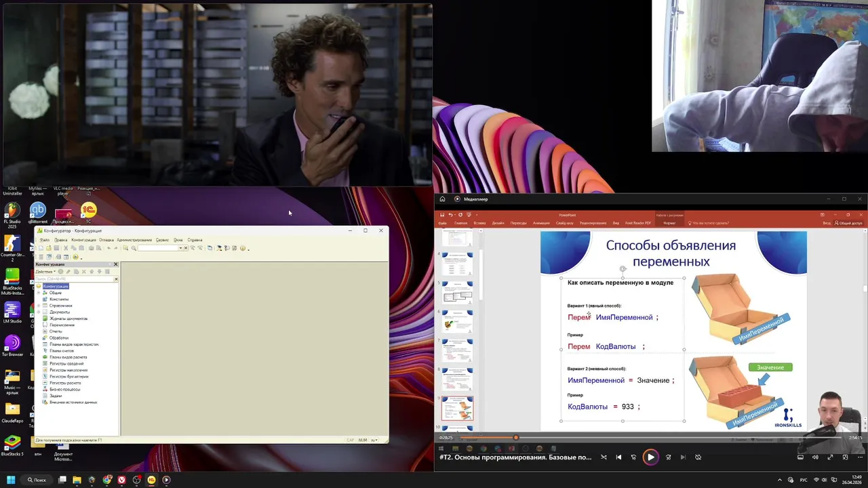The image size is (868, 488).
Task: Click the Планы счетов node icon
Action: click(x=45, y=350)
